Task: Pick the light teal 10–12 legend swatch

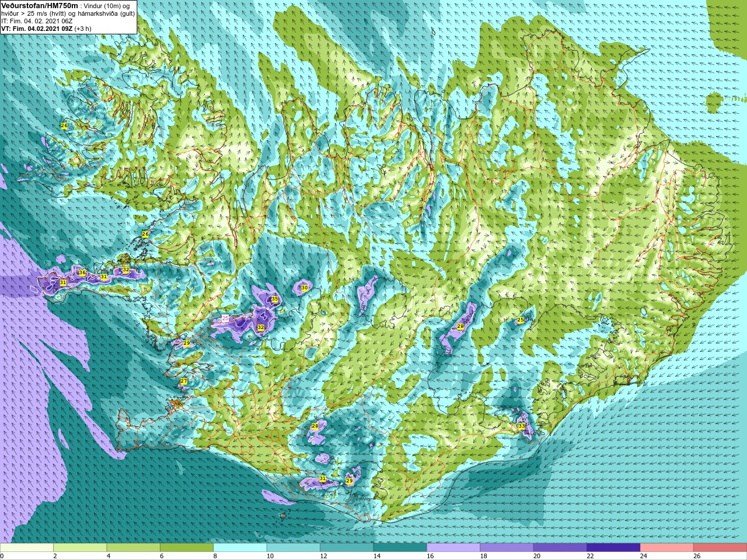Action: pos(294,548)
